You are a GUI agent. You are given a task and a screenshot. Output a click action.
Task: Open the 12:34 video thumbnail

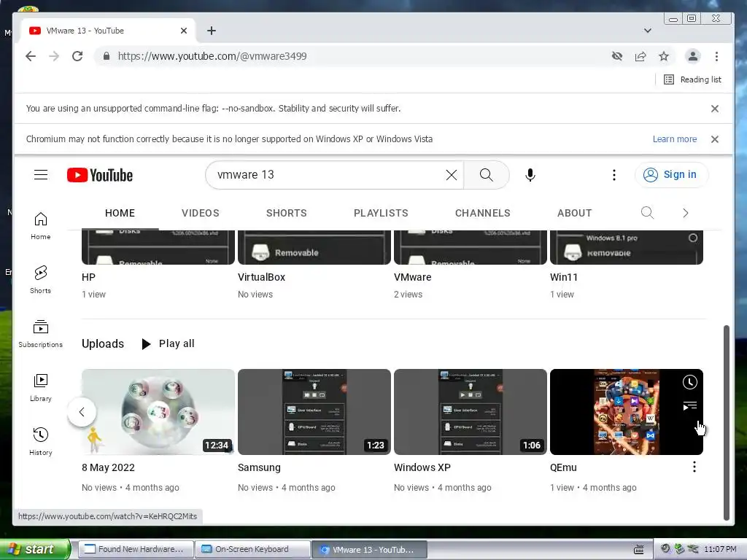pos(158,412)
